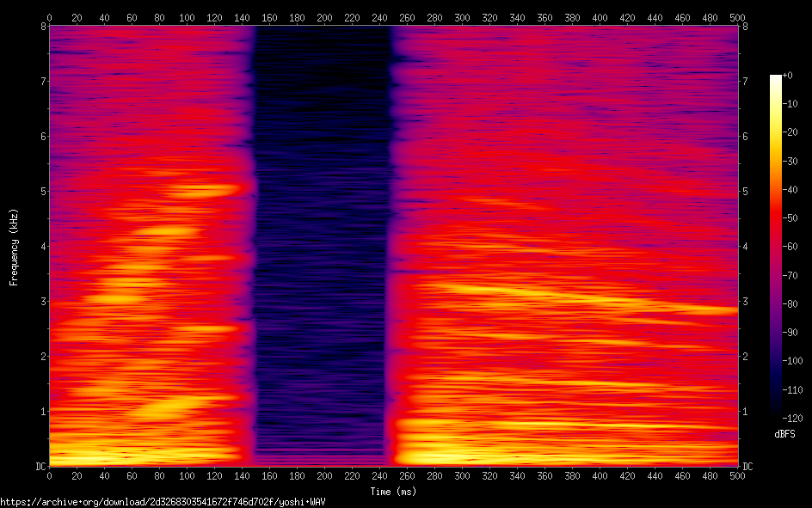812x508 pixels.
Task: Click the 240 ms mark on bottom time axis
Action: click(x=379, y=475)
